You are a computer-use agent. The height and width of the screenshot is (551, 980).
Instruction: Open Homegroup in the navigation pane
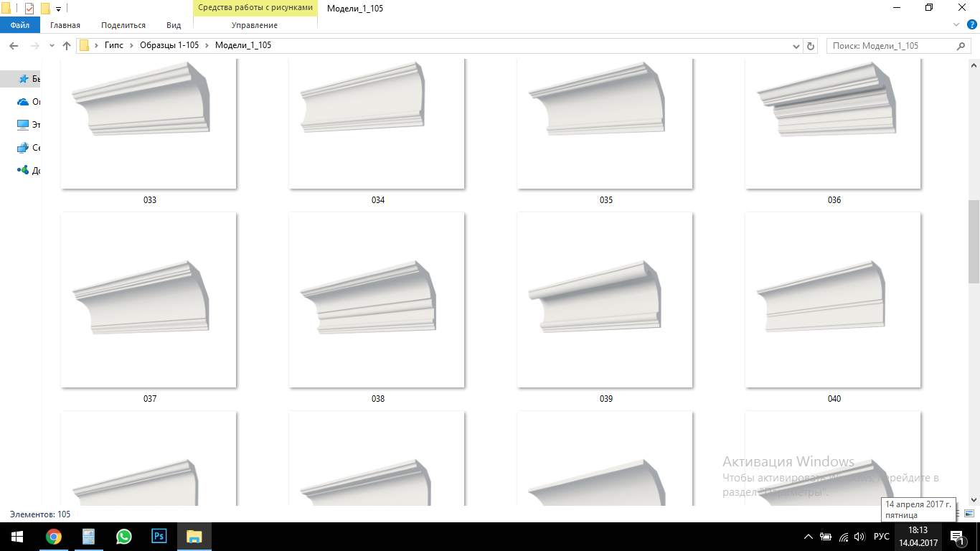(23, 171)
